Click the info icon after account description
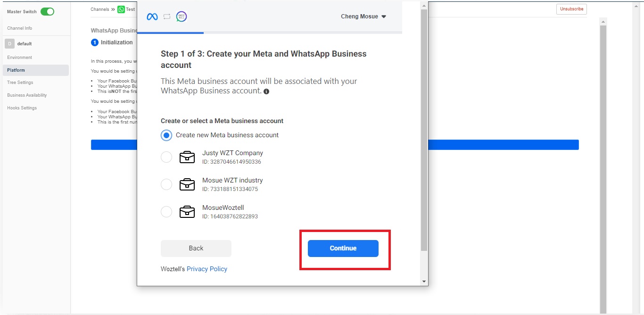Screen dimensions: 644x315 click(x=266, y=91)
